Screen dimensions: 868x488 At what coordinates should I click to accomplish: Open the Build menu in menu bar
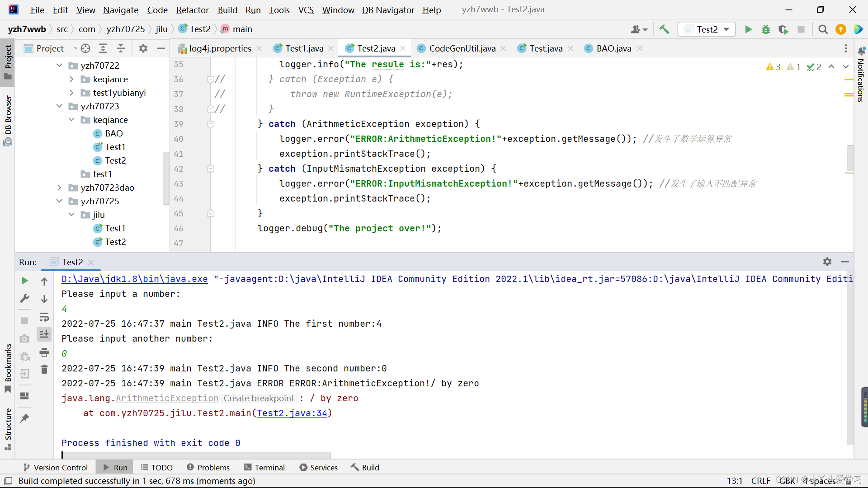click(x=228, y=10)
